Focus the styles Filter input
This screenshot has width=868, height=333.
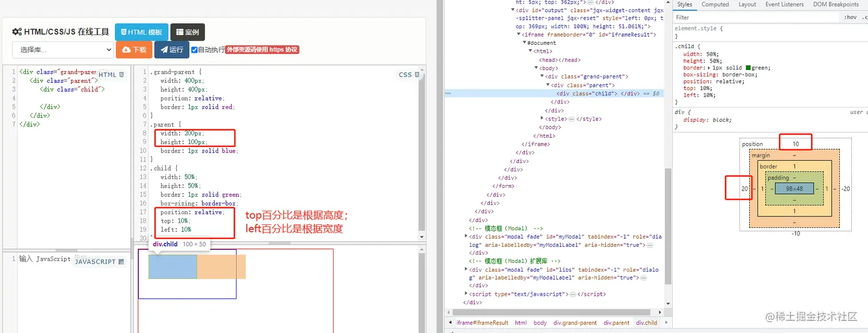click(755, 17)
